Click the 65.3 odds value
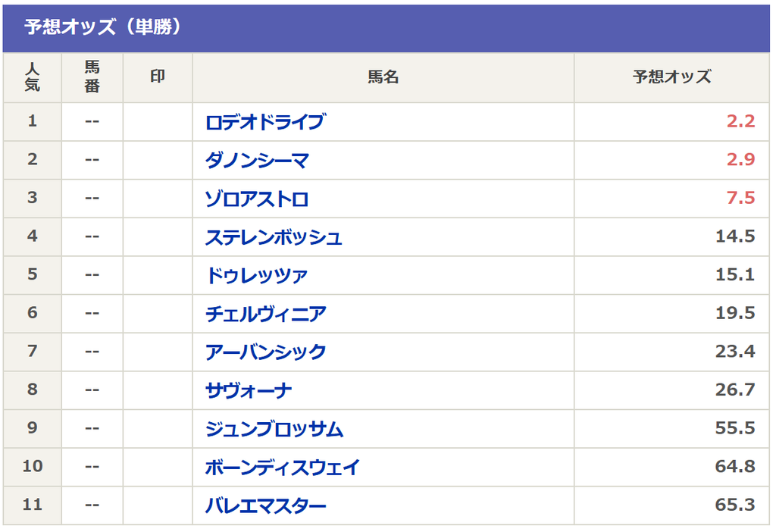 (x=735, y=505)
